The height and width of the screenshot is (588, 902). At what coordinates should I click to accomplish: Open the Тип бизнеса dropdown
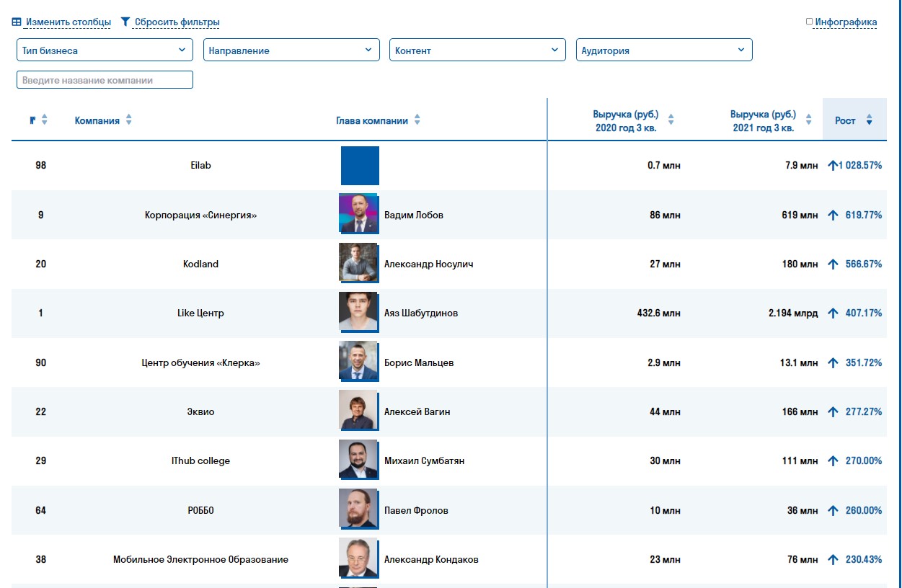[x=105, y=50]
